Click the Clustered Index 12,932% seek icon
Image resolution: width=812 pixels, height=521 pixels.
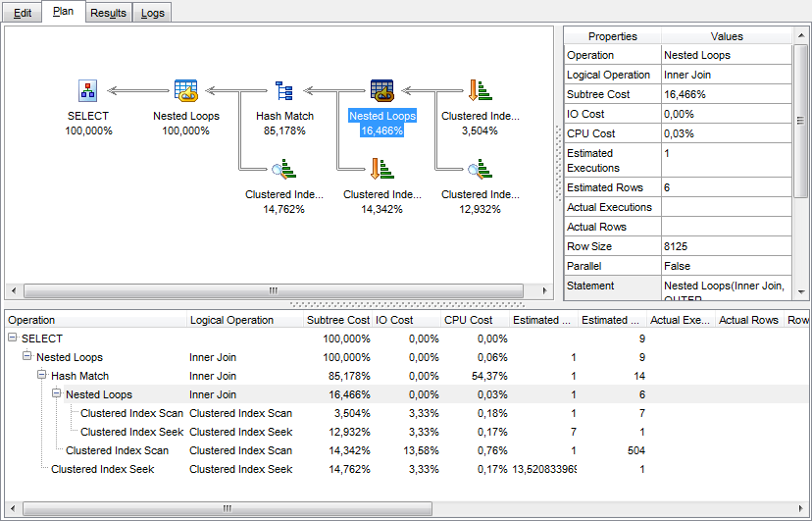480,170
